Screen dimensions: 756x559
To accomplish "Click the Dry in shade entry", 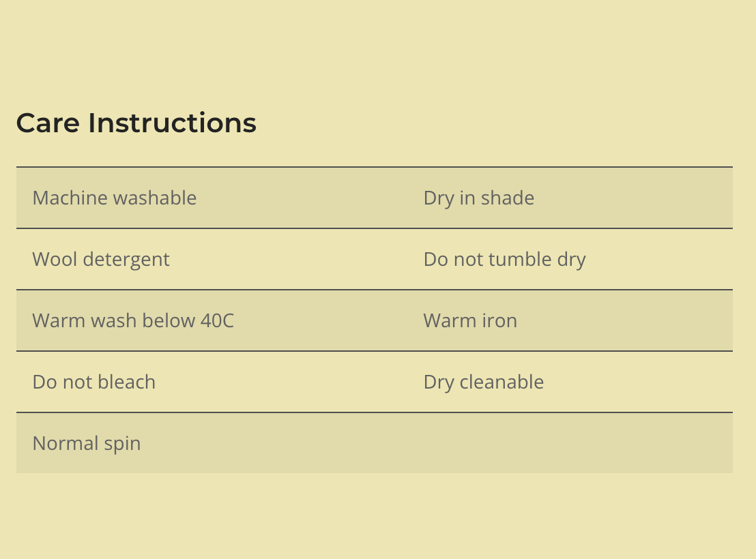I will [x=478, y=198].
